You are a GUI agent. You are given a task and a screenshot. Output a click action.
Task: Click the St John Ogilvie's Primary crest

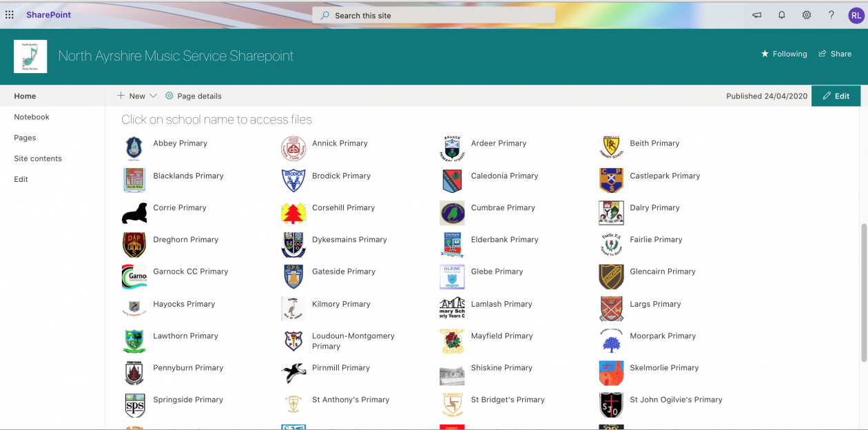611,405
